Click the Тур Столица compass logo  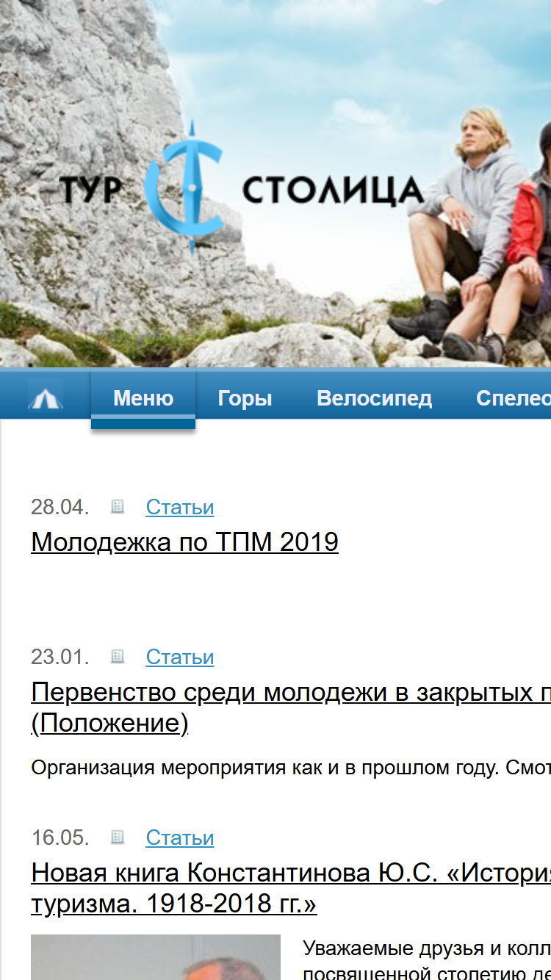tap(184, 189)
